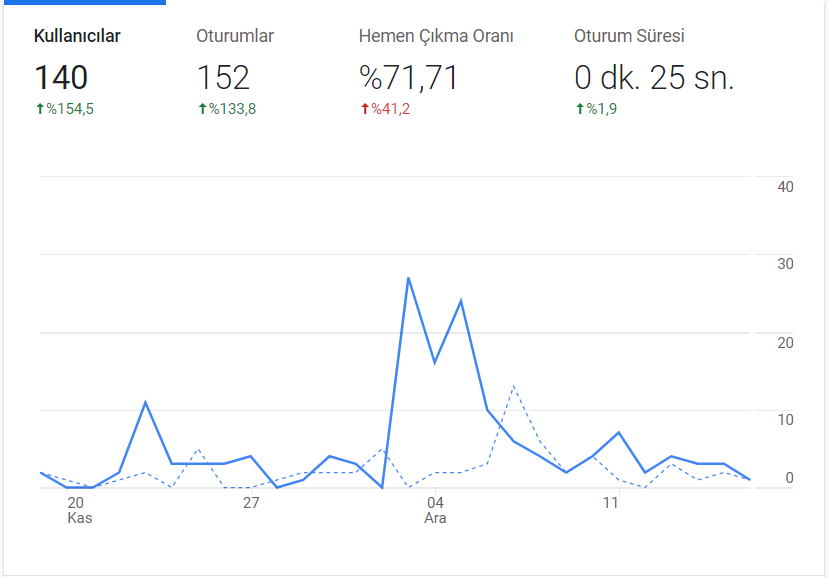
Task: Click the solid-line peak after 20 Kas
Action: 145,403
